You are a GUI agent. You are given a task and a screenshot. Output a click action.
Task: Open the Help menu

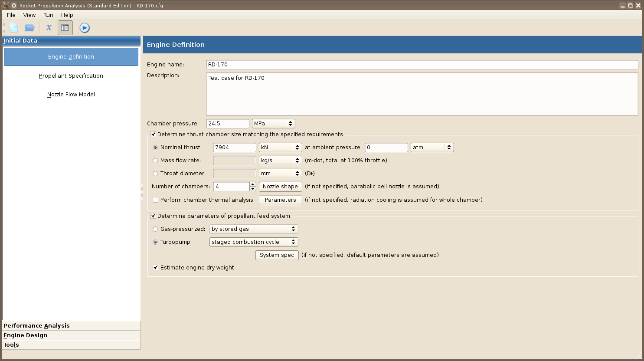67,15
